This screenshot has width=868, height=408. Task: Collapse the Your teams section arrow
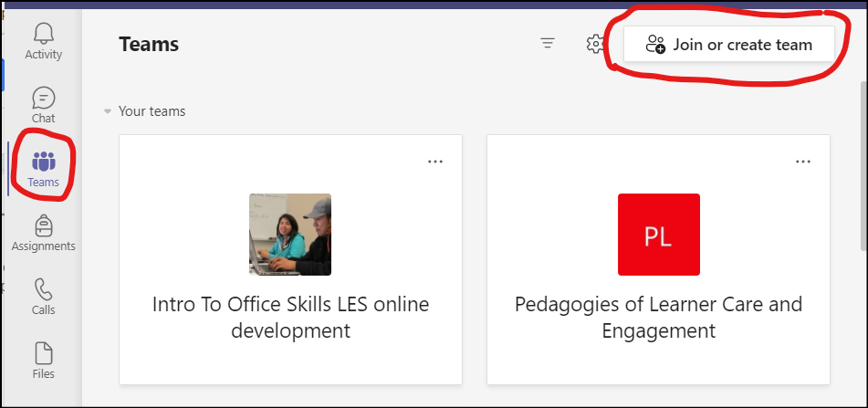(x=108, y=111)
